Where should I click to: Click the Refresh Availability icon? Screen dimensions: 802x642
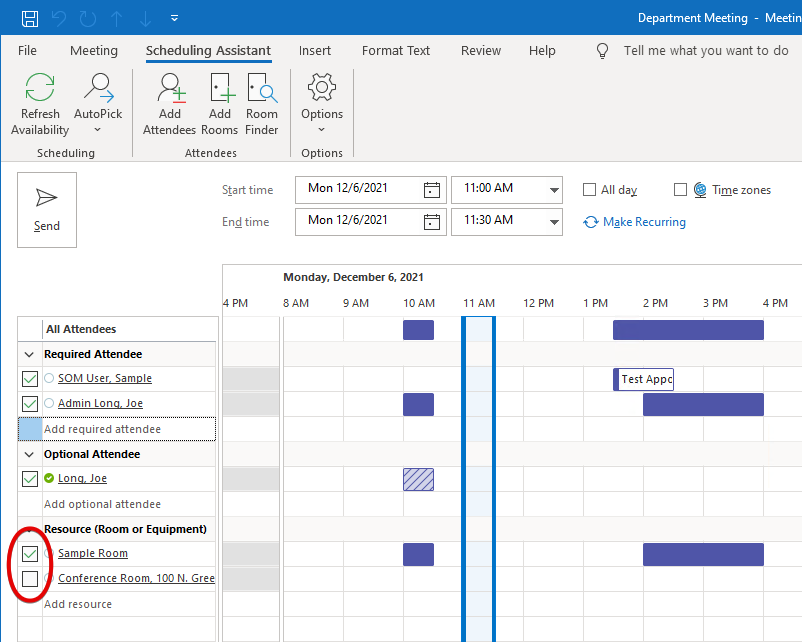click(x=40, y=88)
